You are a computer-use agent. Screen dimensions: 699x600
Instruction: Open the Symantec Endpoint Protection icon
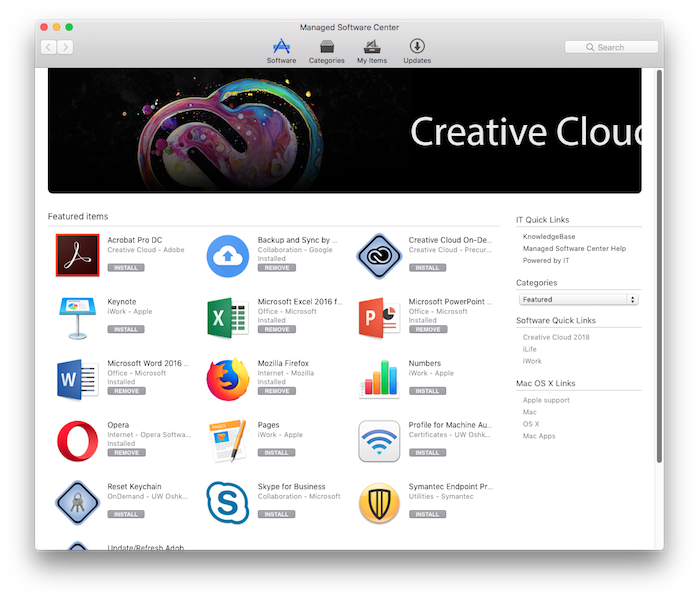tap(379, 502)
